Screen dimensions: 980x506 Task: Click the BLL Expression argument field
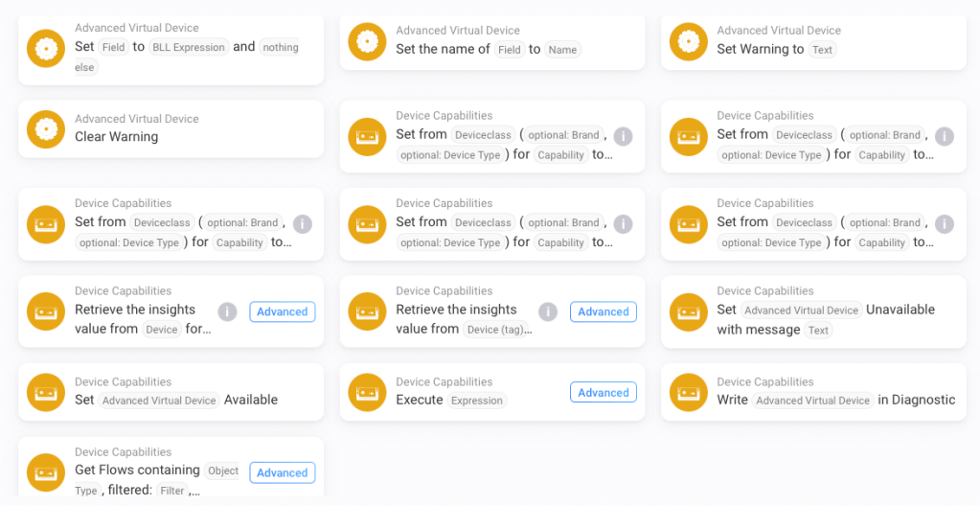click(x=188, y=47)
